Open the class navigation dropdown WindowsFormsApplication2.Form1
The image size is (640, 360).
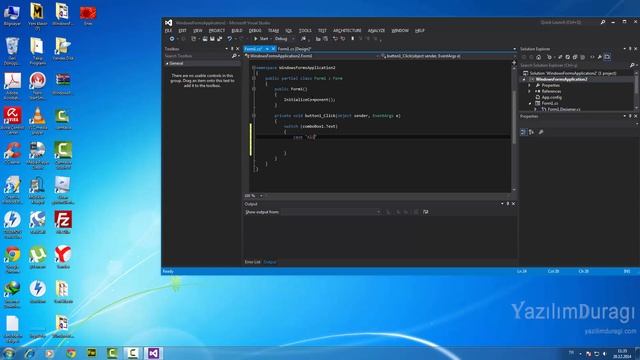point(311,56)
